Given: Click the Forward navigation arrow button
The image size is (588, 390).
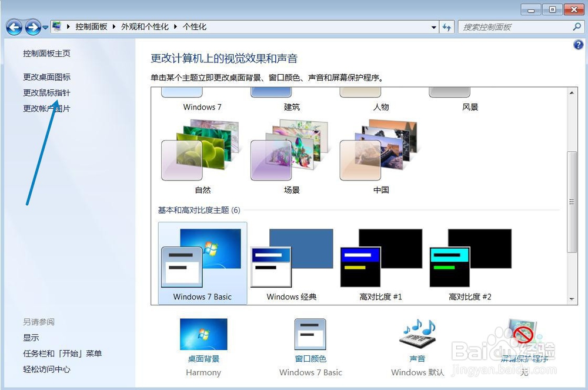Looking at the screenshot, I should pos(33,27).
